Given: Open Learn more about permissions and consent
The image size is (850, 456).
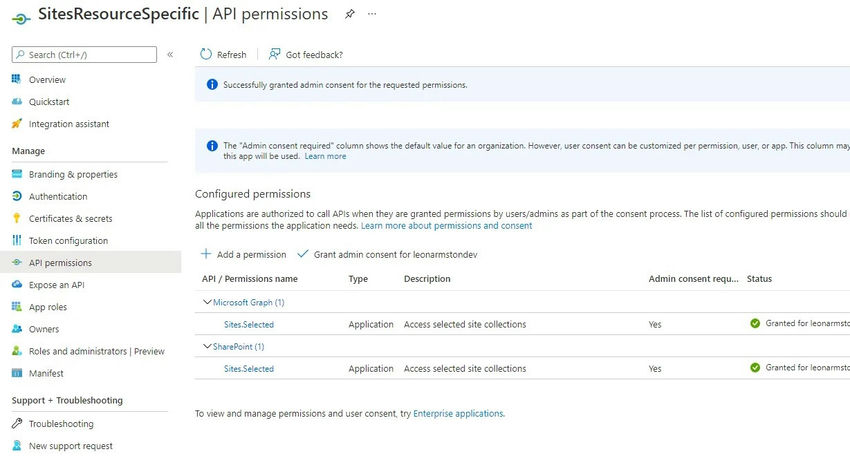Looking at the screenshot, I should point(447,226).
